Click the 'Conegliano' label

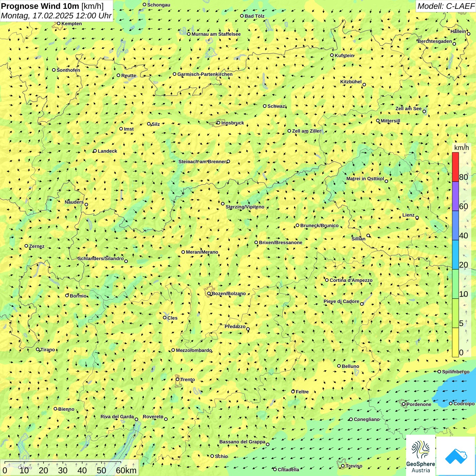pyautogui.click(x=367, y=419)
